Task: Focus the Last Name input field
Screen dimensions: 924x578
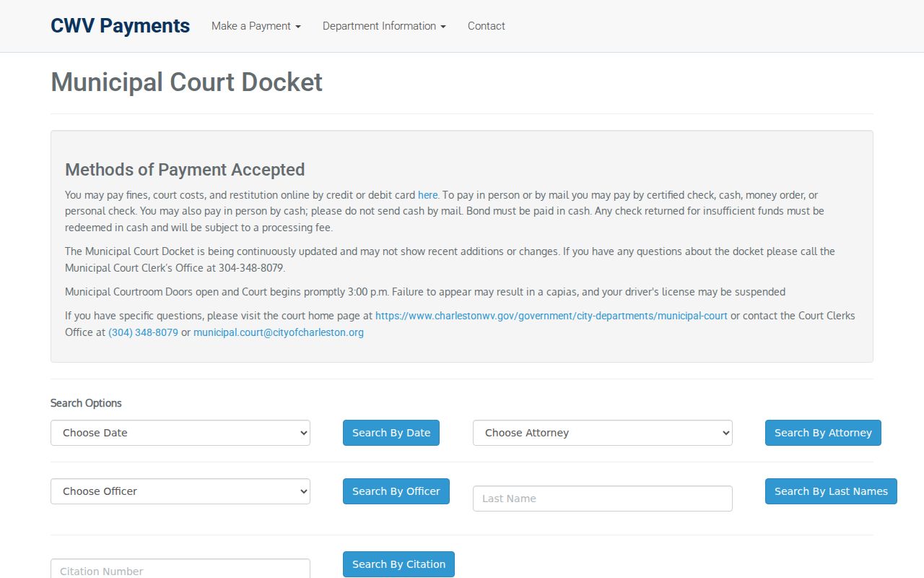Action: tap(603, 499)
